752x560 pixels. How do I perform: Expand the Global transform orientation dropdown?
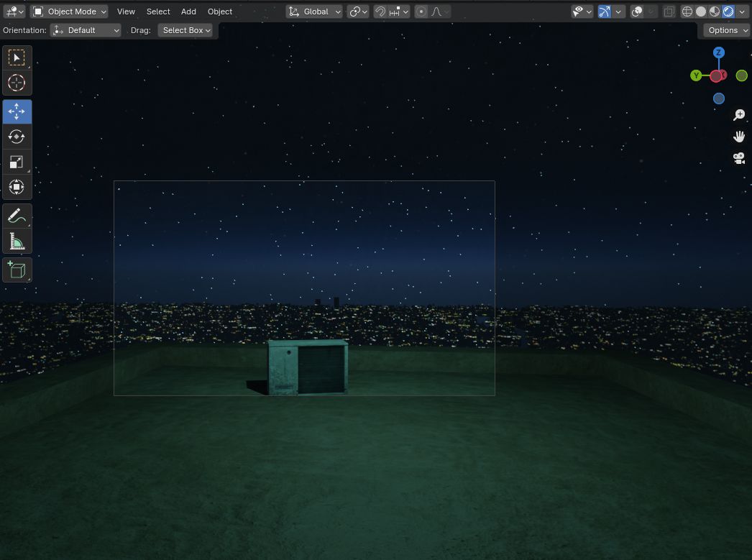pos(315,12)
